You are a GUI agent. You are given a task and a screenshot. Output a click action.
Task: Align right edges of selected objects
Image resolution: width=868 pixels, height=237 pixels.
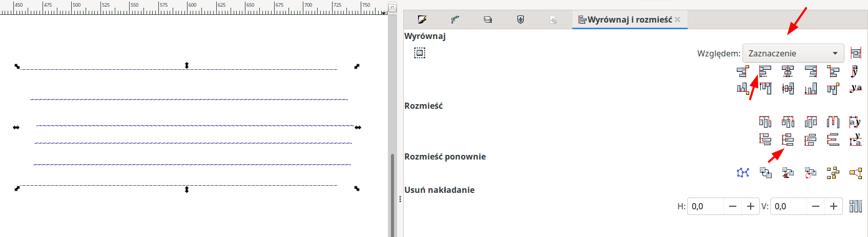tap(810, 71)
